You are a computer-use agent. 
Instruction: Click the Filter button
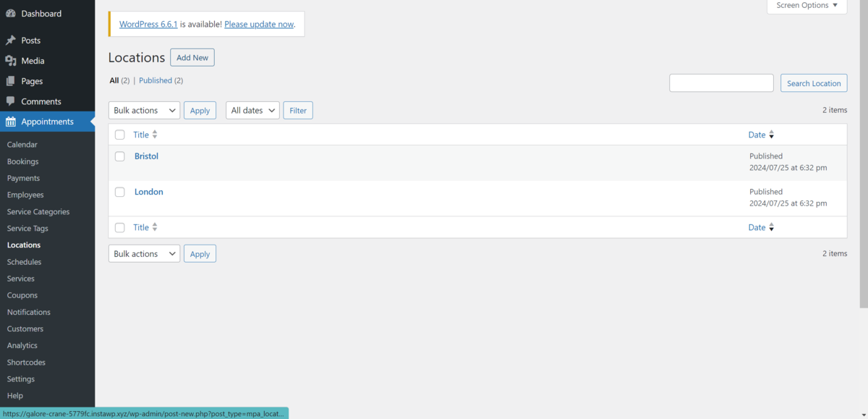coord(298,111)
